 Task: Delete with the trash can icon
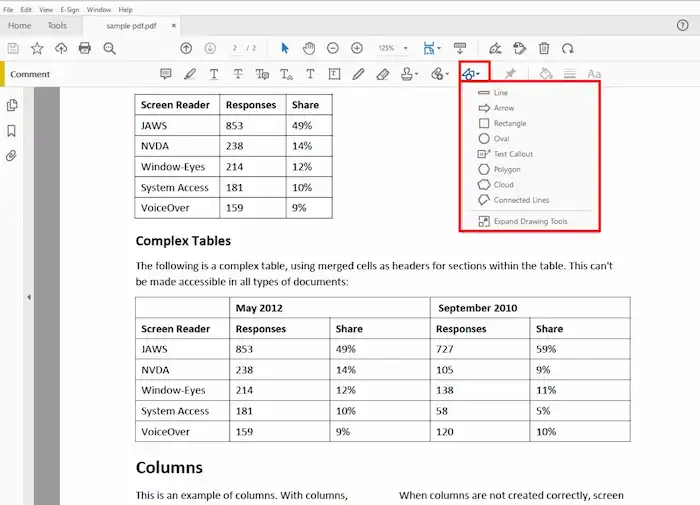click(544, 48)
